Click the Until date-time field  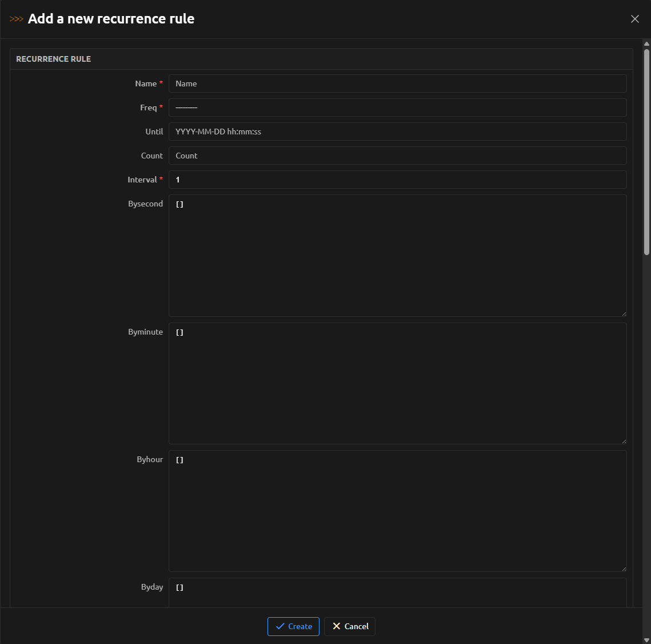click(x=397, y=132)
